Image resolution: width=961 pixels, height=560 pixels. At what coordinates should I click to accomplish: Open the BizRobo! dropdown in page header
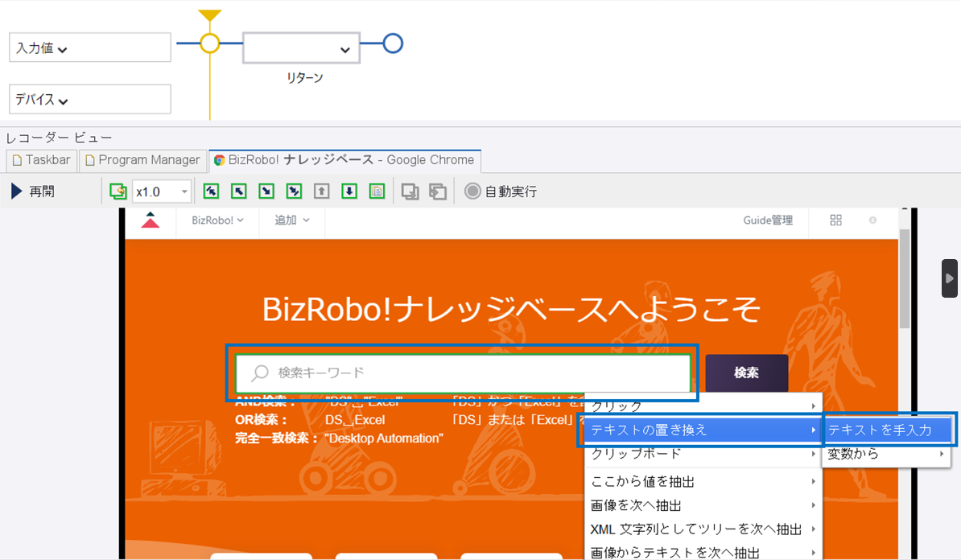pyautogui.click(x=217, y=220)
